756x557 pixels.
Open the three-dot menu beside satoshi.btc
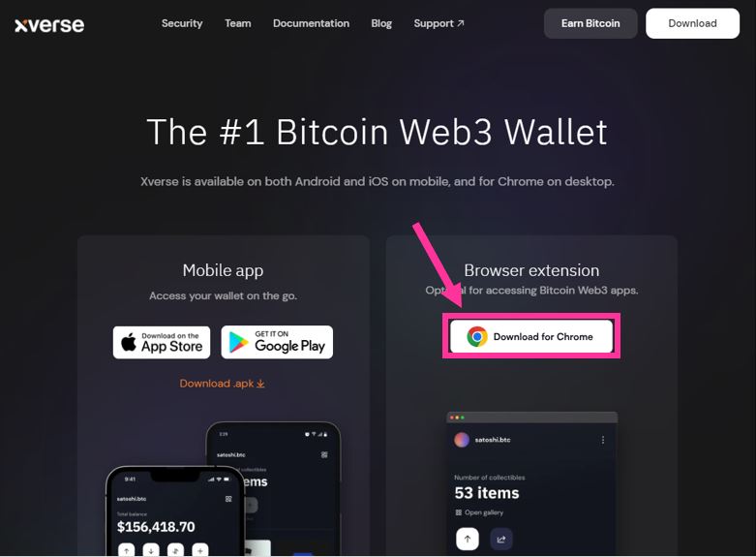[603, 440]
